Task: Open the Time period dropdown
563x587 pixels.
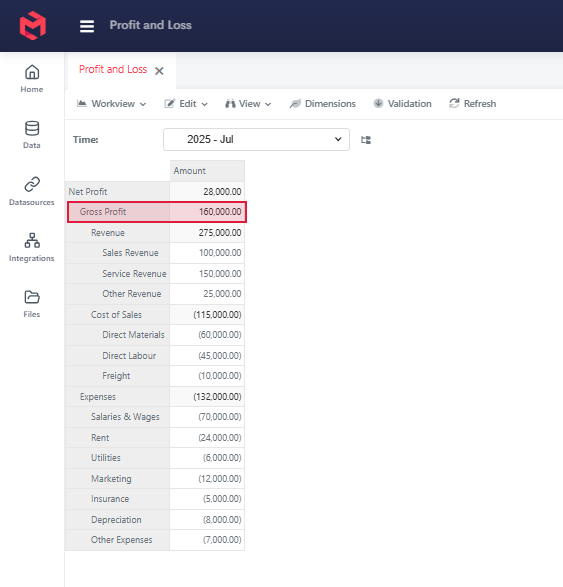Action: point(256,140)
